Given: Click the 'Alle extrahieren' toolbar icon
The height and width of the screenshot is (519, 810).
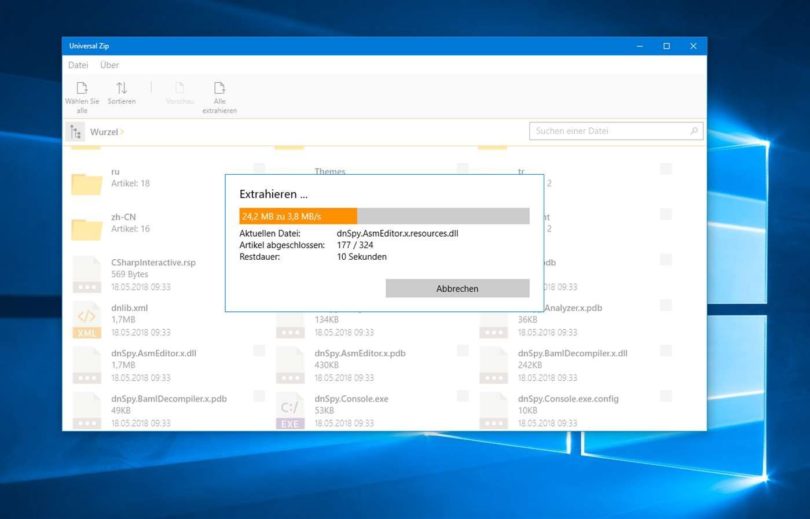Looking at the screenshot, I should click(x=219, y=88).
